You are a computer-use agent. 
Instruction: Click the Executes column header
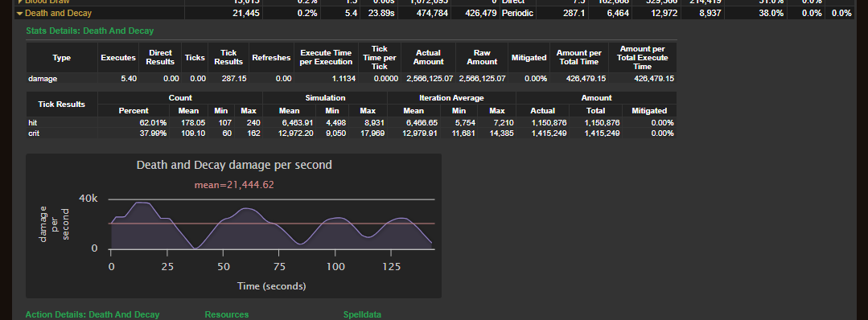118,58
